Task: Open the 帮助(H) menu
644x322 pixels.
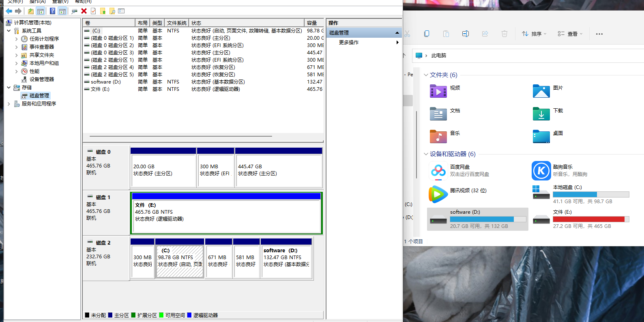Action: [x=83, y=2]
